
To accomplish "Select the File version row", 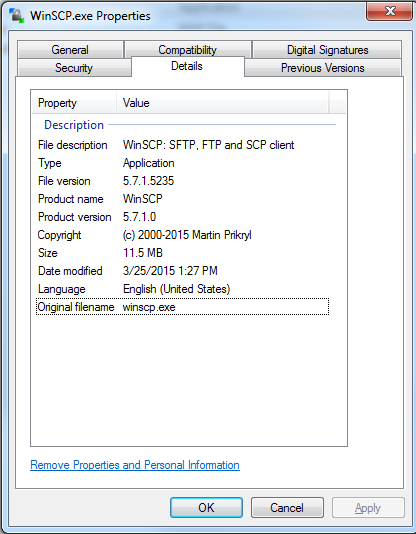I will [x=182, y=181].
